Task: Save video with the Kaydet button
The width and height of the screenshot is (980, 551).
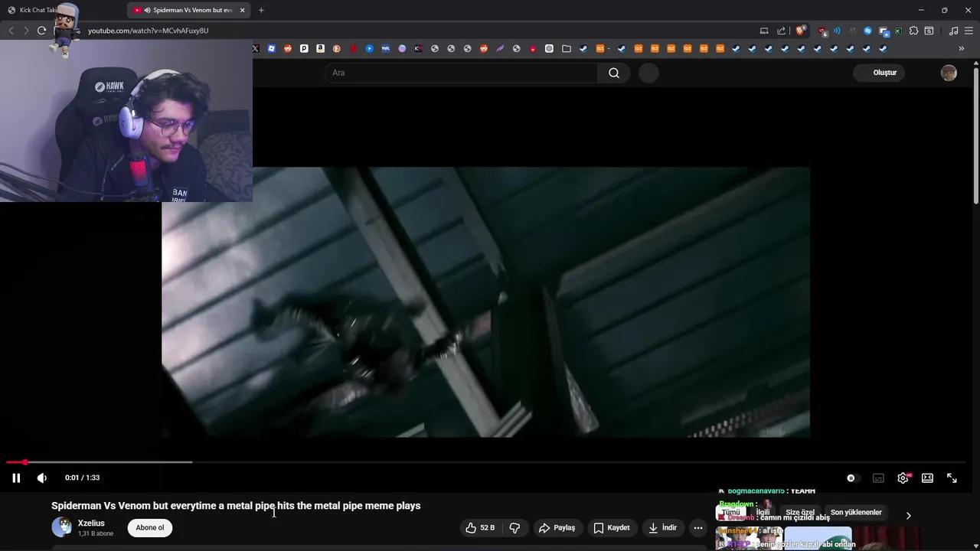Action: click(612, 527)
